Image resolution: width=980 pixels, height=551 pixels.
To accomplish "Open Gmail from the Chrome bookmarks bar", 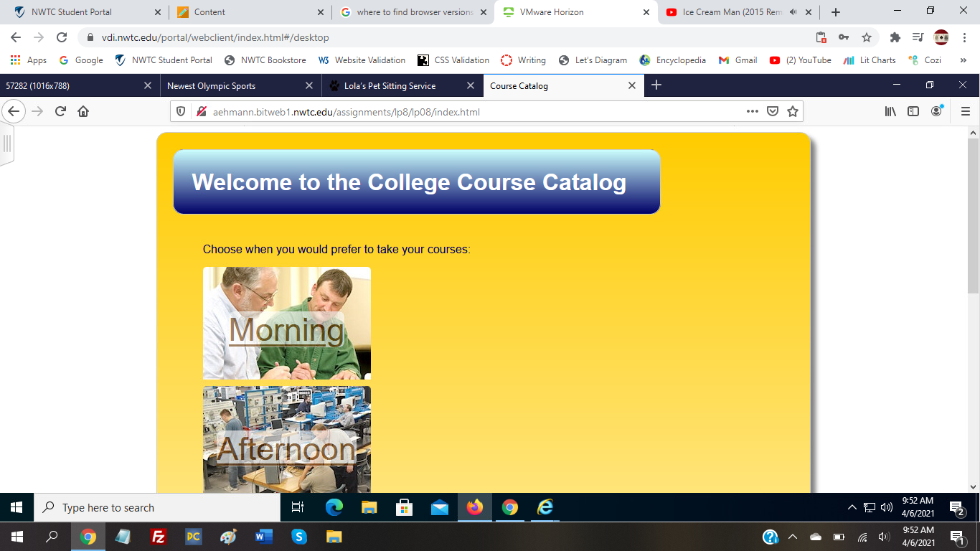I will coord(737,60).
